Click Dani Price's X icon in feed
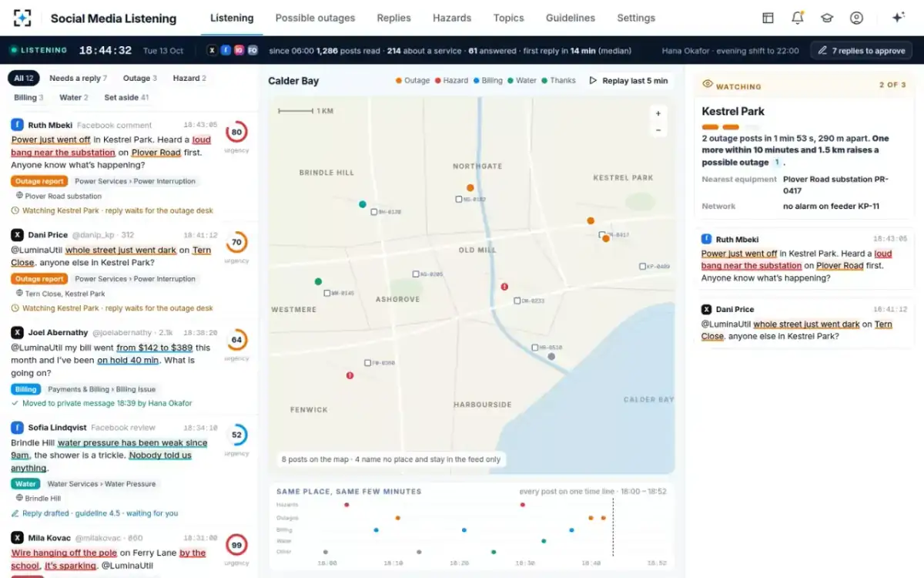The image size is (924, 578). [17, 234]
